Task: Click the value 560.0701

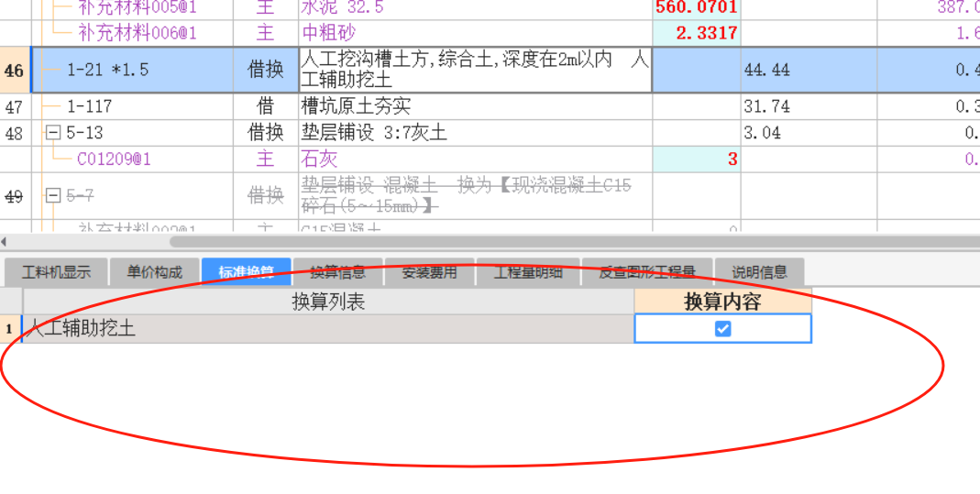Action: (x=696, y=7)
